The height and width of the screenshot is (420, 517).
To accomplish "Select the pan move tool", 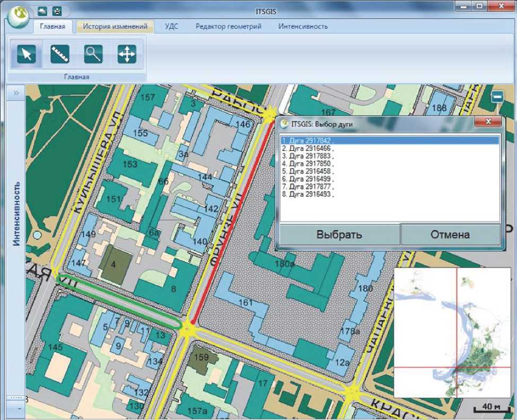I will tap(127, 54).
